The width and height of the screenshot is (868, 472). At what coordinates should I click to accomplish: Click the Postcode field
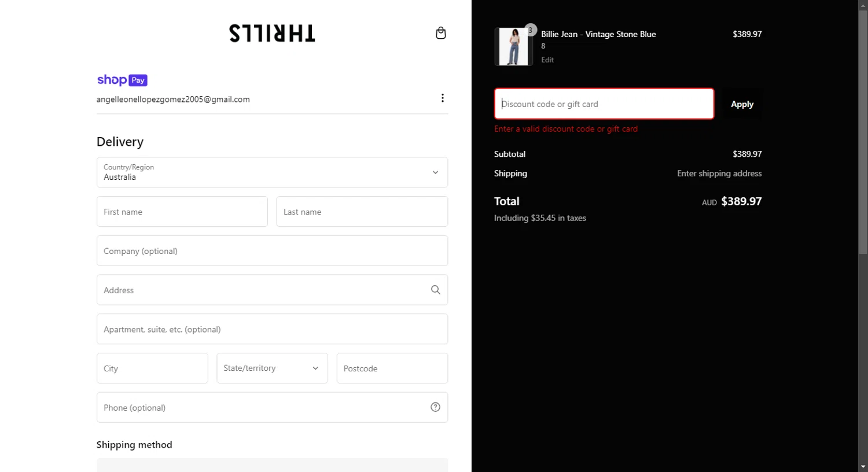coord(392,368)
